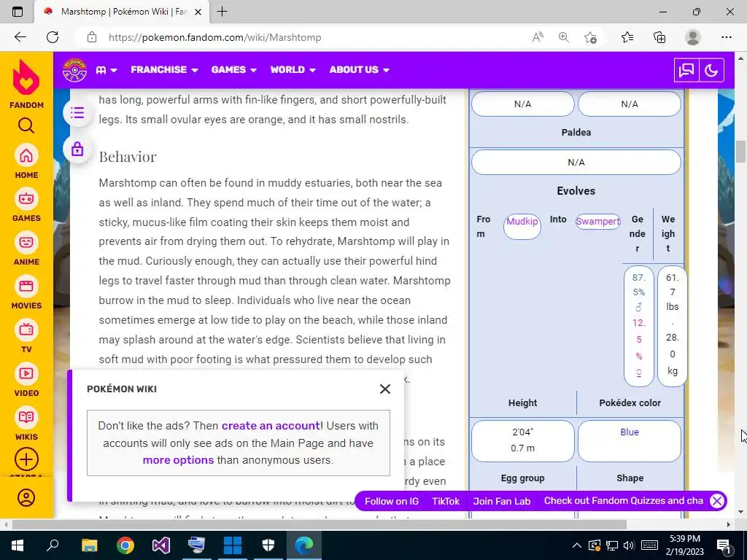Screen dimensions: 747x560
Task: Open Edge Collections
Action: click(659, 37)
